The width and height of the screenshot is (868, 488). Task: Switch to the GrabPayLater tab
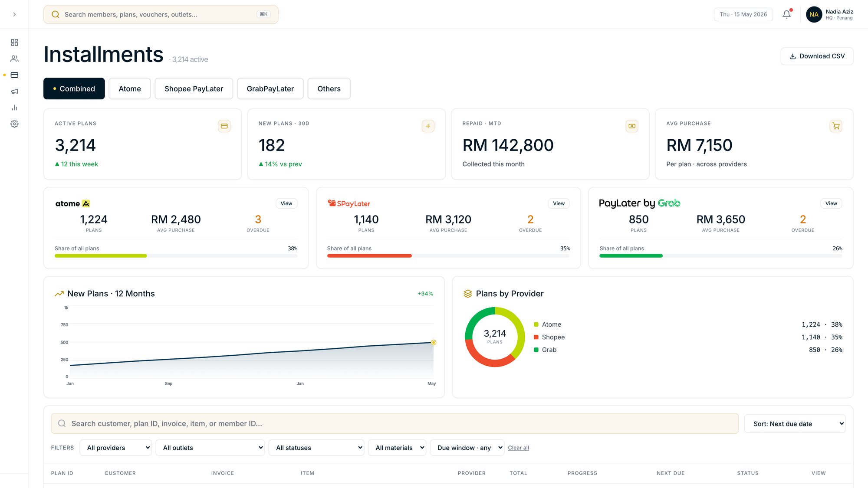click(270, 88)
